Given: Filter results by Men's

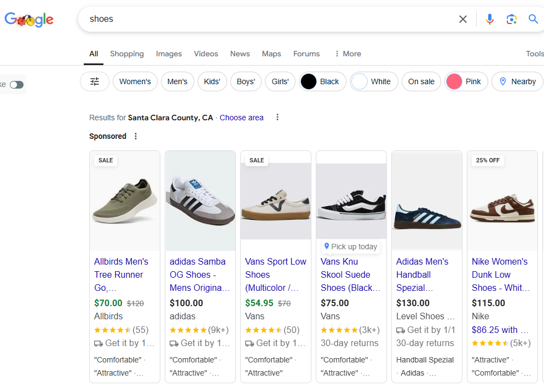Looking at the screenshot, I should [x=177, y=81].
